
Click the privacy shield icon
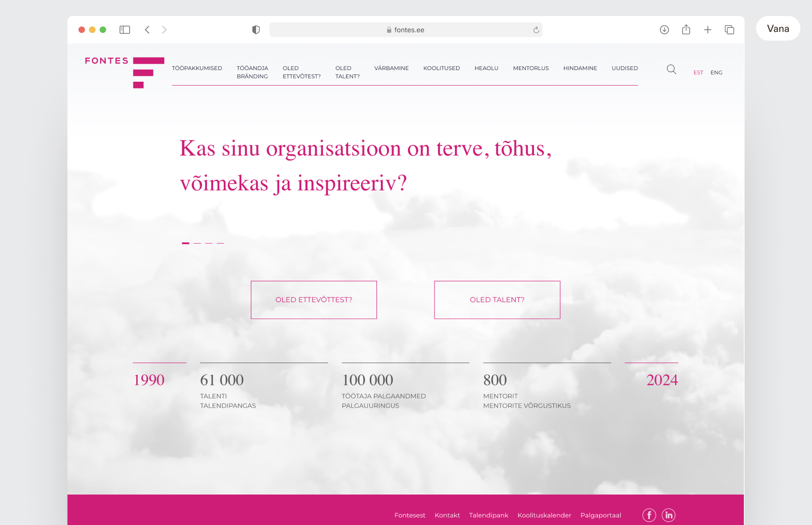click(x=256, y=30)
